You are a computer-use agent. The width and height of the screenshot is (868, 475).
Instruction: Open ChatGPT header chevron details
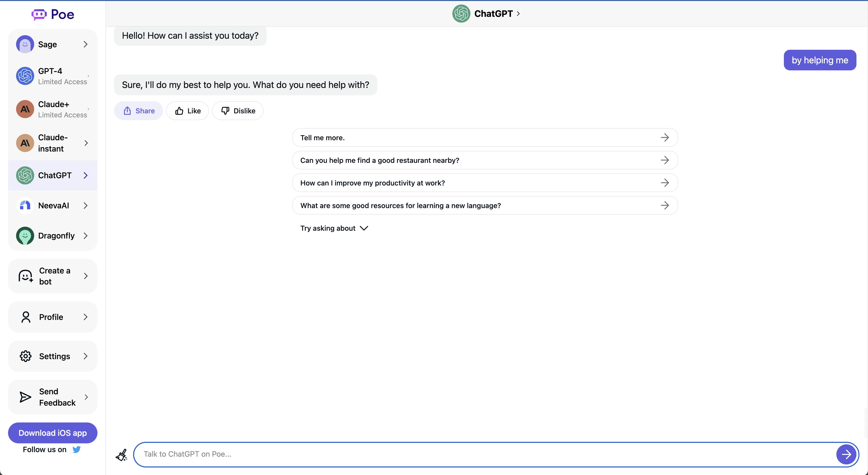[x=518, y=14]
